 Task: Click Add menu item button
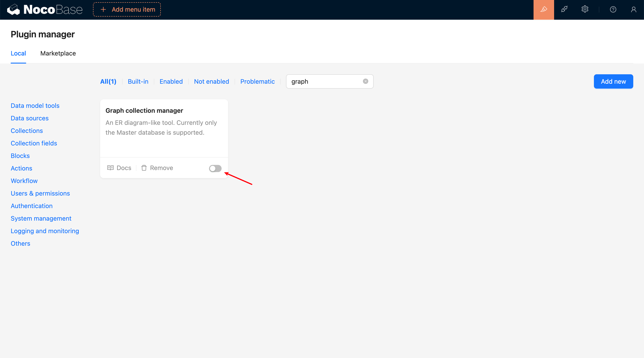pos(127,9)
